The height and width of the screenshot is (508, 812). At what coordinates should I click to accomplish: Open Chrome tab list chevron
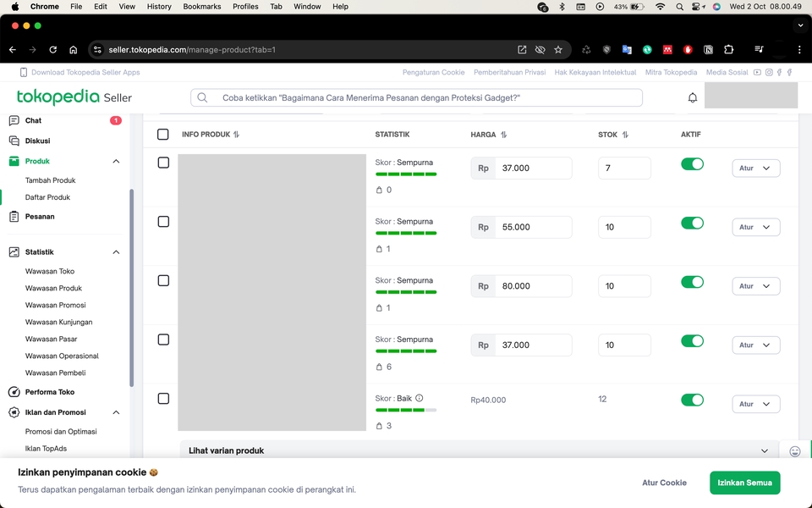pos(801,25)
